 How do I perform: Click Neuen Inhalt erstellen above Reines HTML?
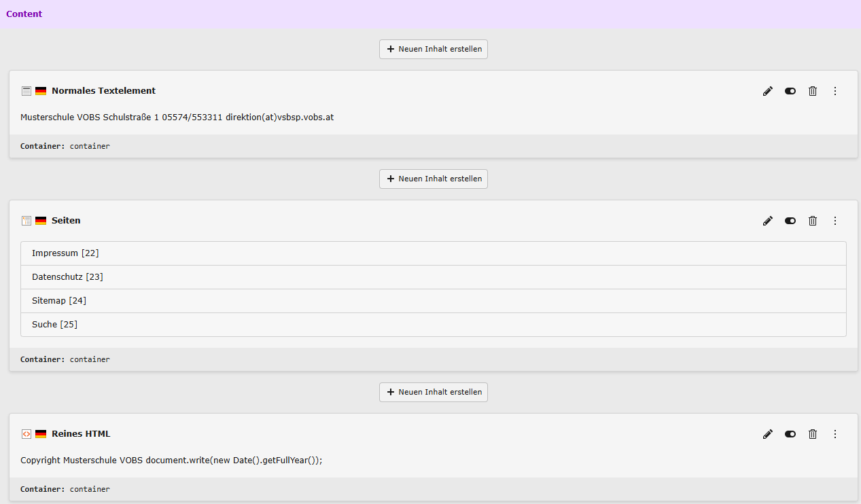pos(434,392)
